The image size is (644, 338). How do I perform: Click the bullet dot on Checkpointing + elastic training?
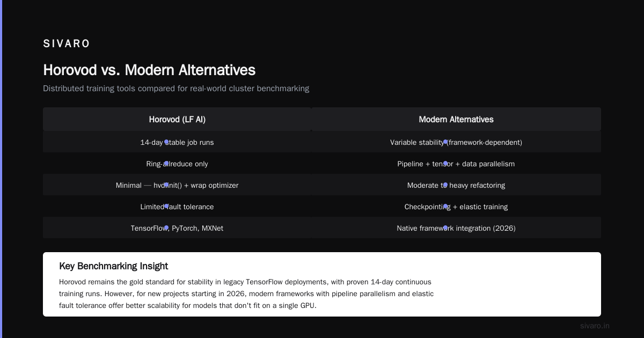coord(445,207)
